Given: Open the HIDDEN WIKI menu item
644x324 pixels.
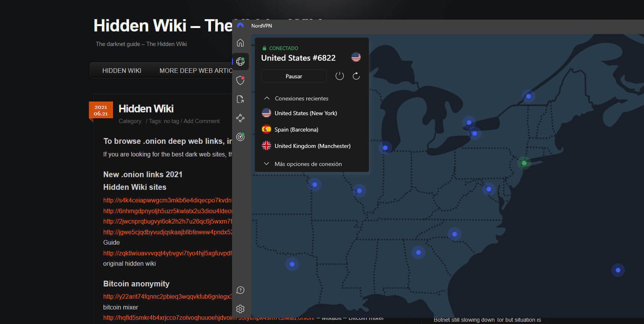Looking at the screenshot, I should [x=122, y=71].
